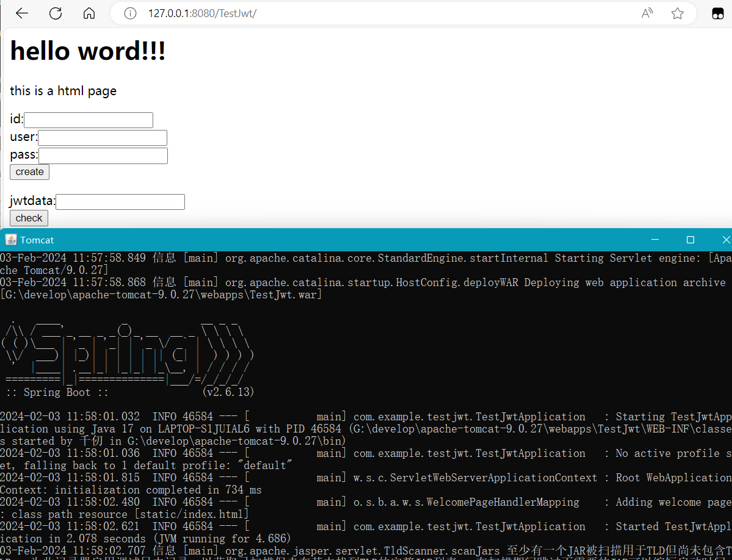Click the Java icon in Tomcat title bar

(x=10, y=240)
